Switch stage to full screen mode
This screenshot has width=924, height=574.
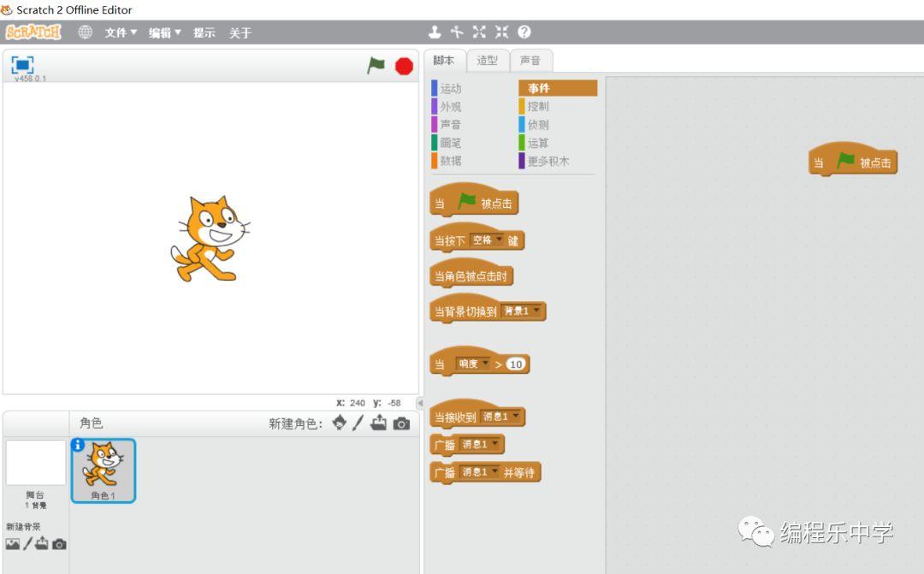pyautogui.click(x=22, y=65)
